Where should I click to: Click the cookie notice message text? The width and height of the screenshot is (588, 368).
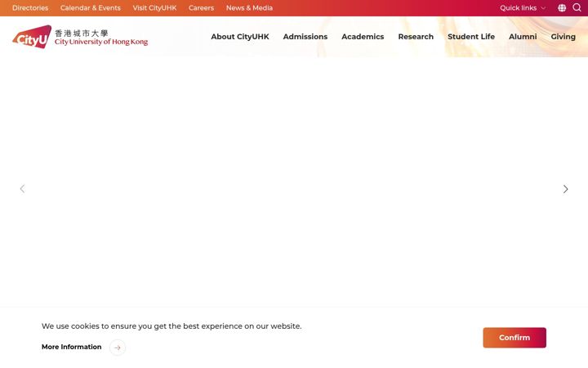[x=171, y=326]
